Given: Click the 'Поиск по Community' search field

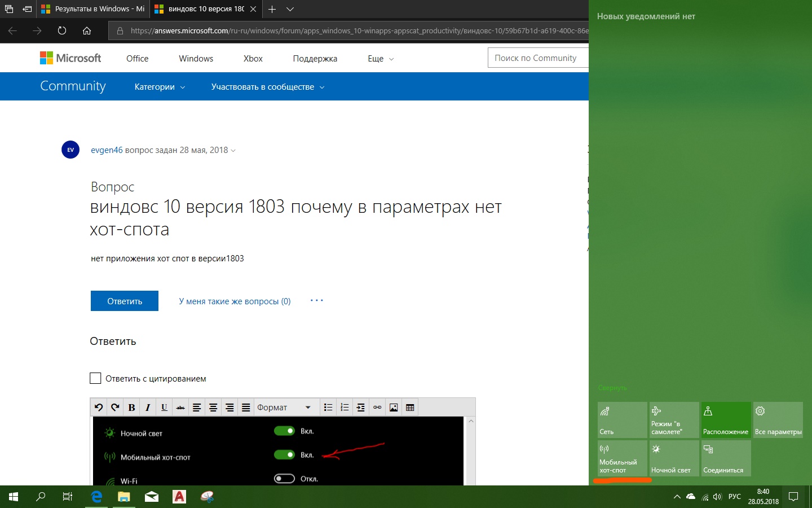Looking at the screenshot, I should [x=538, y=58].
